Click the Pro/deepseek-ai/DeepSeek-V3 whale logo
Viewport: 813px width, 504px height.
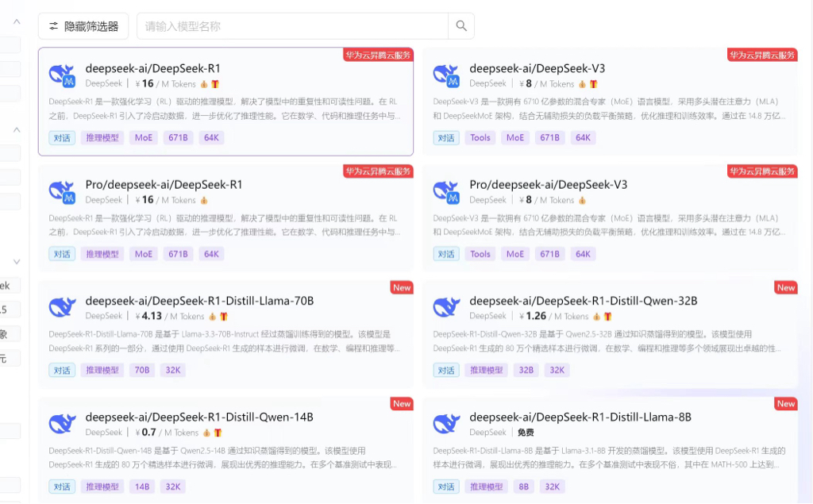click(446, 192)
